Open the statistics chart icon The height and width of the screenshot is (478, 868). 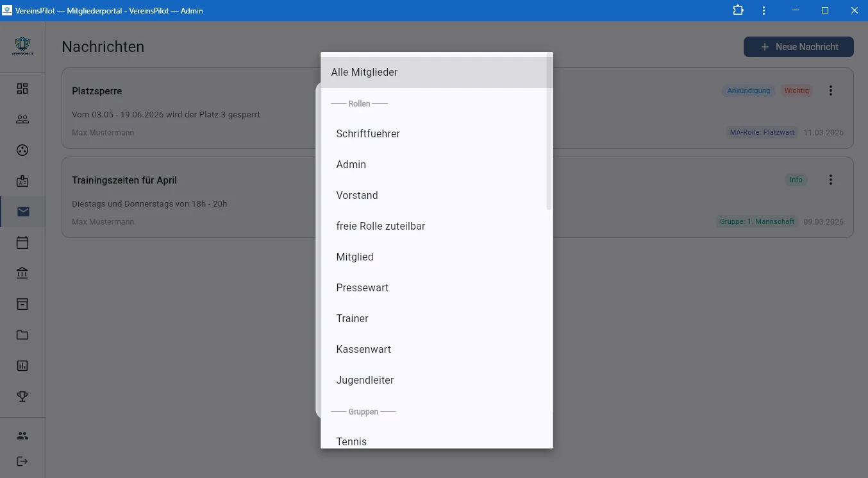pos(22,366)
